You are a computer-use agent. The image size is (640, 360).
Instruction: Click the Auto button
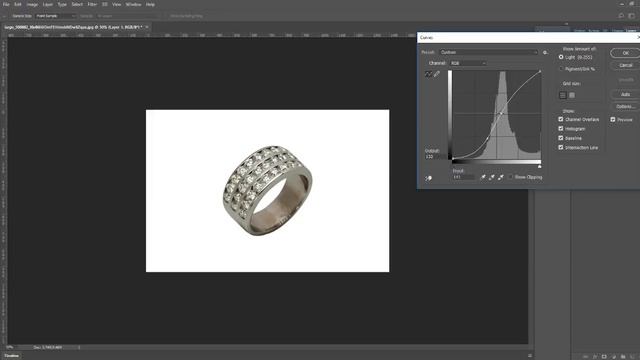[x=625, y=94]
